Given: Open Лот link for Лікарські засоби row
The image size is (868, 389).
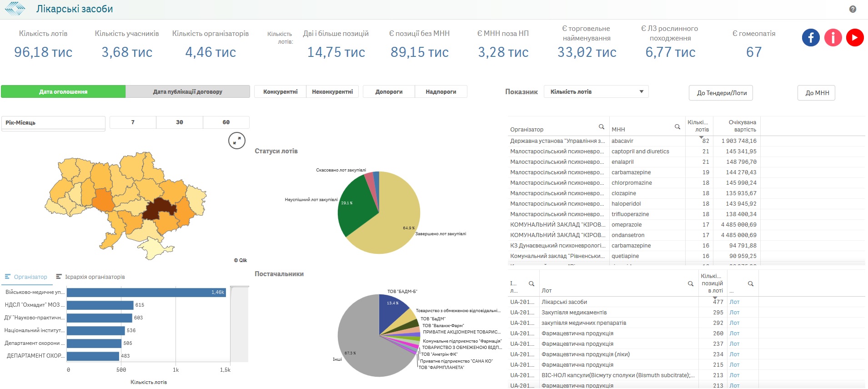Looking at the screenshot, I should pyautogui.click(x=734, y=302).
